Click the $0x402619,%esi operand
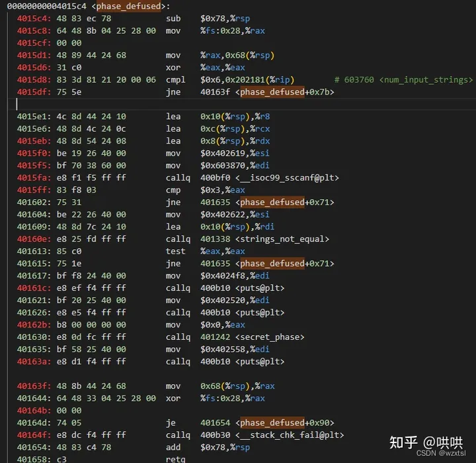 click(x=235, y=153)
